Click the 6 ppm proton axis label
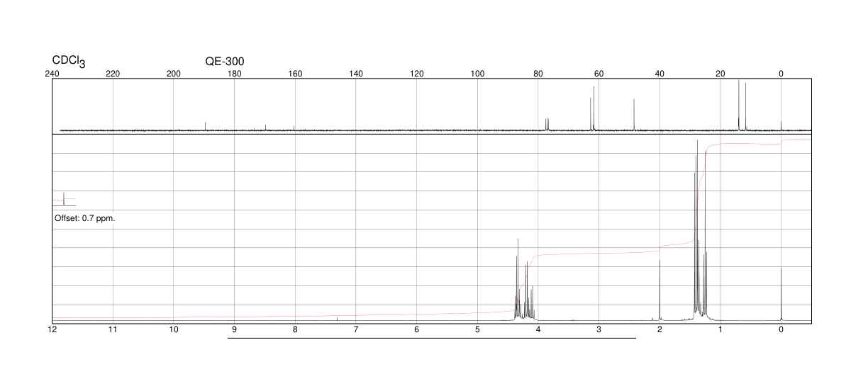Viewport: 868px width, 374px height. click(x=417, y=330)
